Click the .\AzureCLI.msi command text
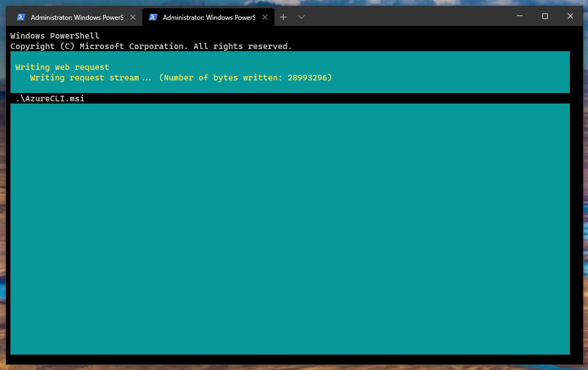This screenshot has height=370, width=588. coord(50,99)
